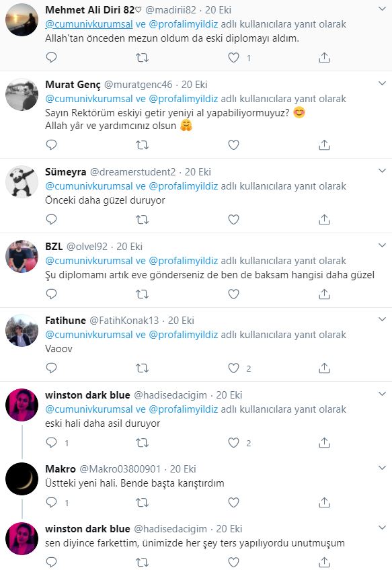Reply to Mehmet Ali Diri's tweet
This screenshot has width=392, height=574.
point(51,58)
